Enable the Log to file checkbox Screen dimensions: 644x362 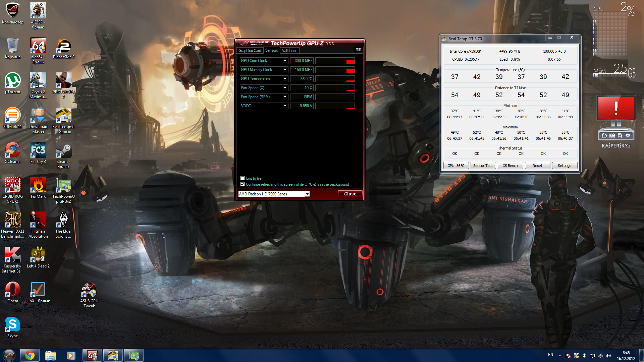pyautogui.click(x=243, y=178)
